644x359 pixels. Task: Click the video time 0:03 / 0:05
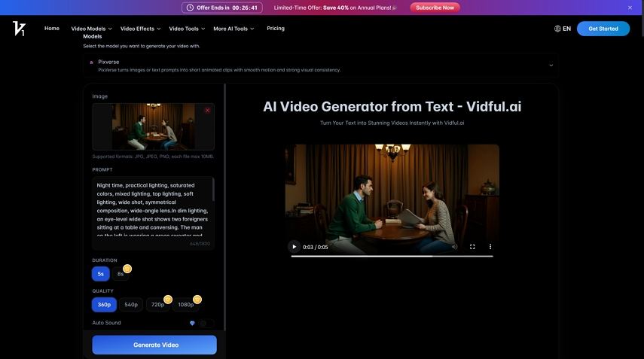316,247
